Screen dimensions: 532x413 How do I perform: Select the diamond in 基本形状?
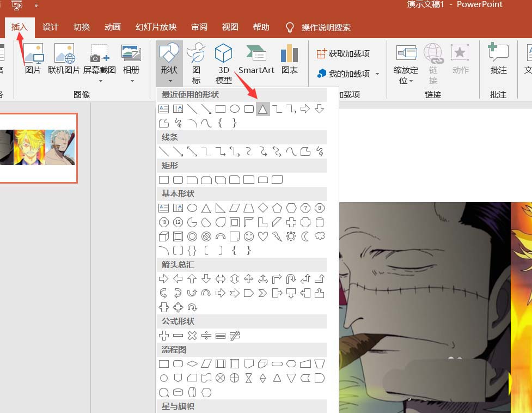point(263,208)
